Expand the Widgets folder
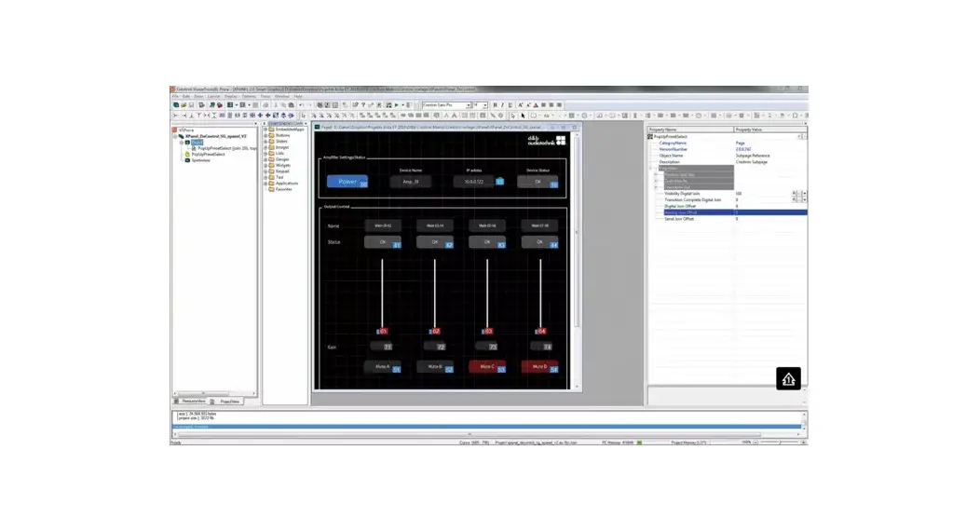This screenshot has width=980, height=532. click(265, 165)
